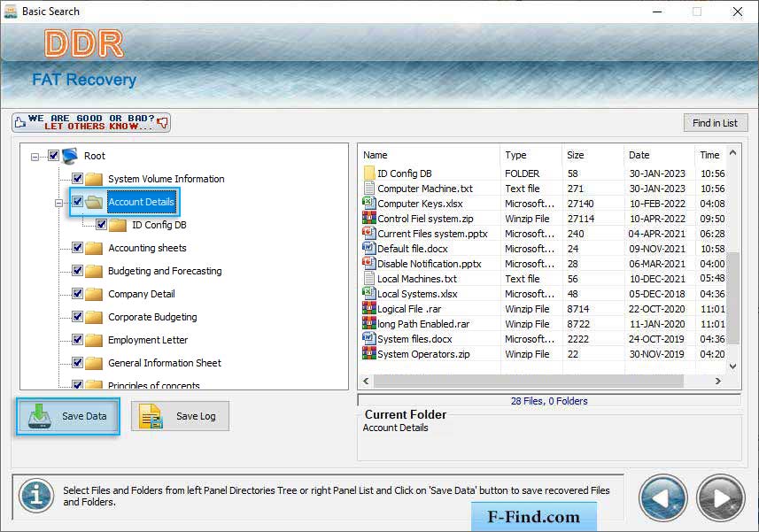Click the horizontal scroll right arrow
This screenshot has width=759, height=532.
pyautogui.click(x=718, y=382)
